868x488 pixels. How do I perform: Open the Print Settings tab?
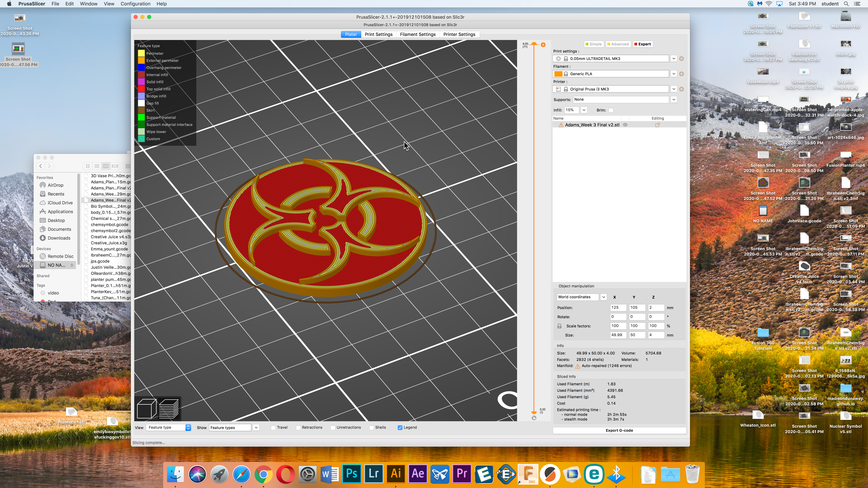[x=378, y=34]
